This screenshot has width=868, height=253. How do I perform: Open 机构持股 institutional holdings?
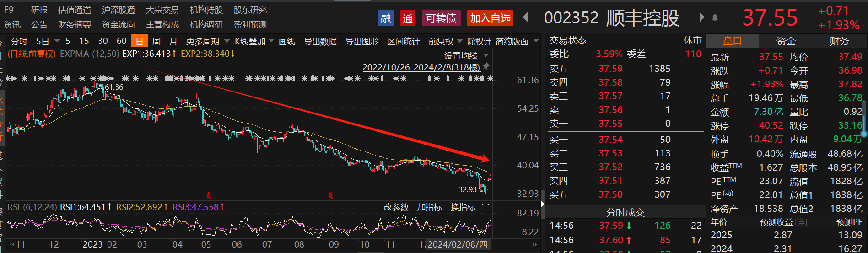pos(206,10)
